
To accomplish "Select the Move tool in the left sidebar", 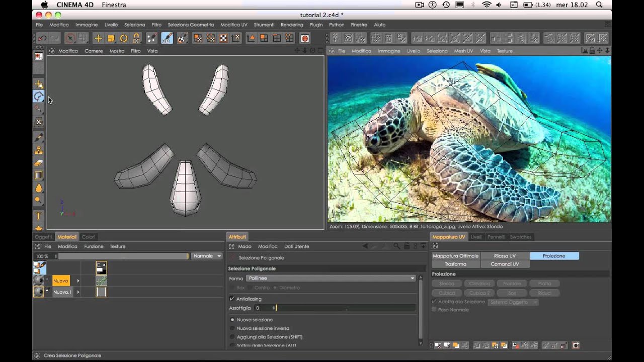I will click(39, 84).
